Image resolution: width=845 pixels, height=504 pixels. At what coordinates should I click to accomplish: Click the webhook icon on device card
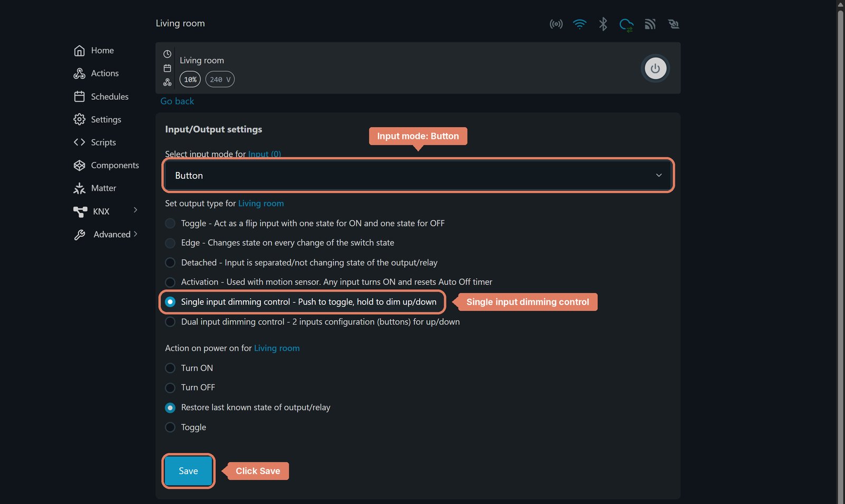pyautogui.click(x=167, y=82)
